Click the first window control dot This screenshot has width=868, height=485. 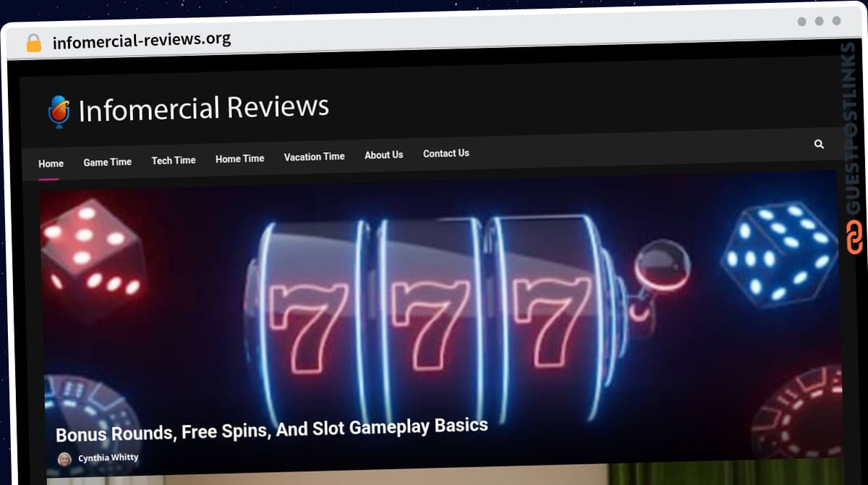point(802,21)
